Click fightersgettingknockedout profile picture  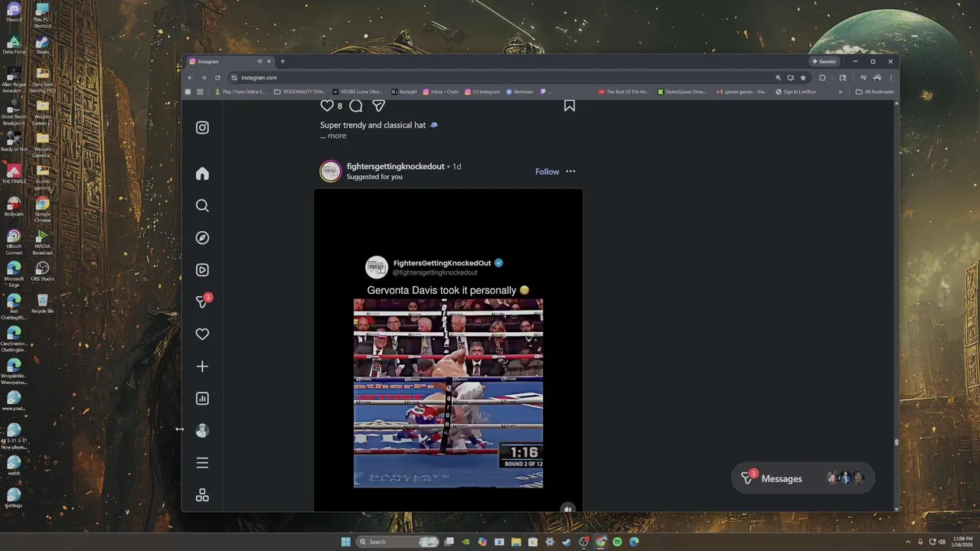330,171
